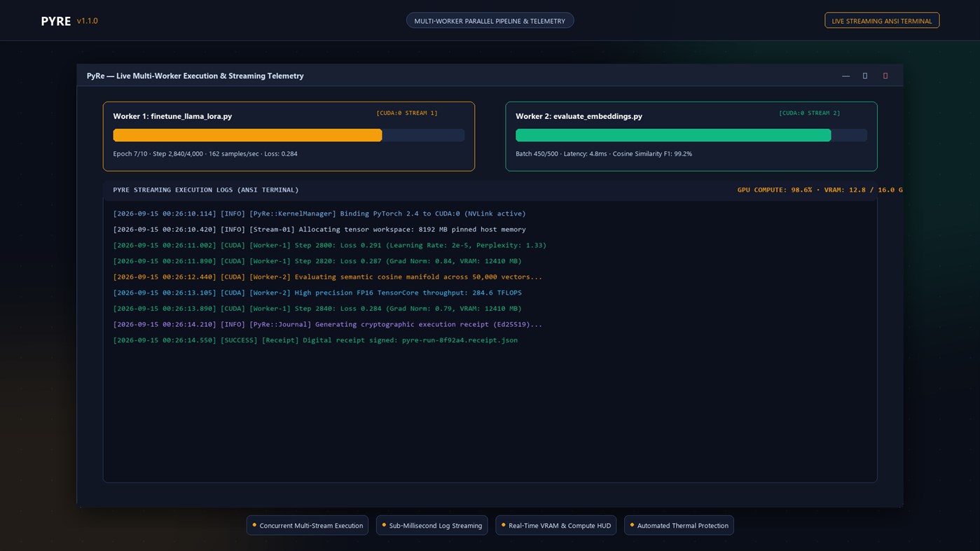Click the orange Worker 1 progress bar
The image size is (980, 551).
point(289,135)
